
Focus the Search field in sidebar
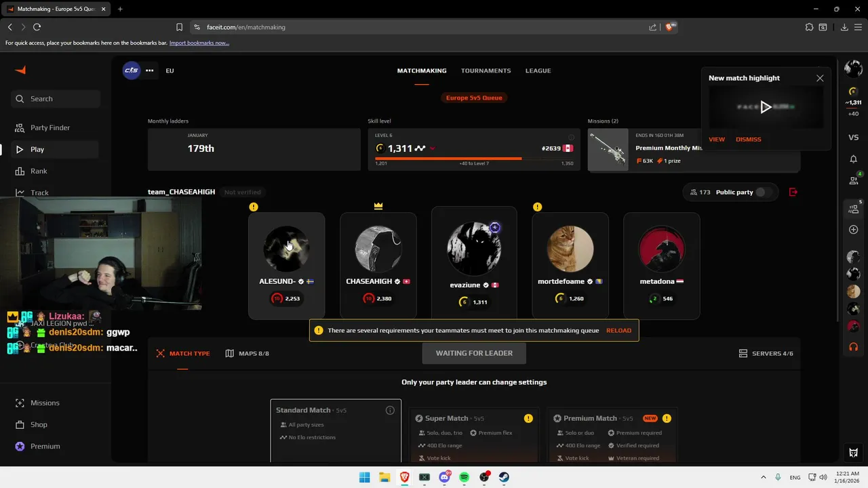[56, 99]
